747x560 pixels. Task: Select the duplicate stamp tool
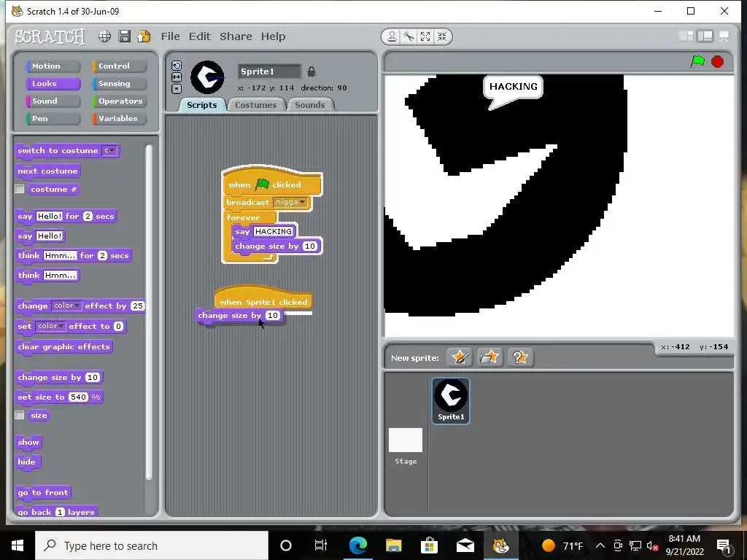[392, 36]
